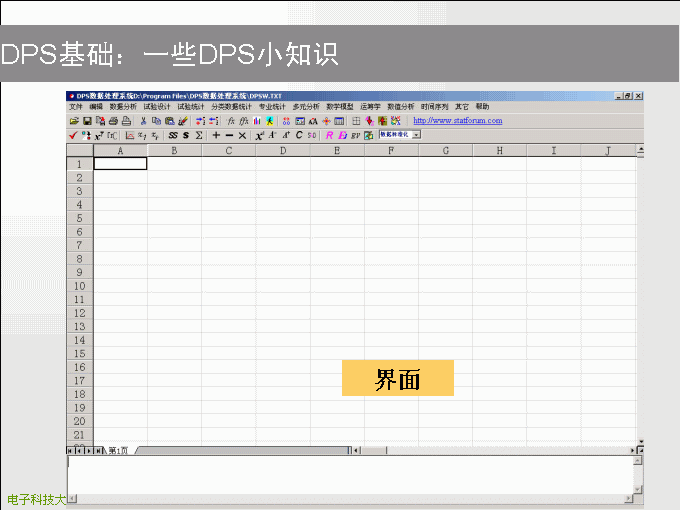Click the Save disk icon
Viewport: 680px width, 510px height.
pyautogui.click(x=87, y=121)
